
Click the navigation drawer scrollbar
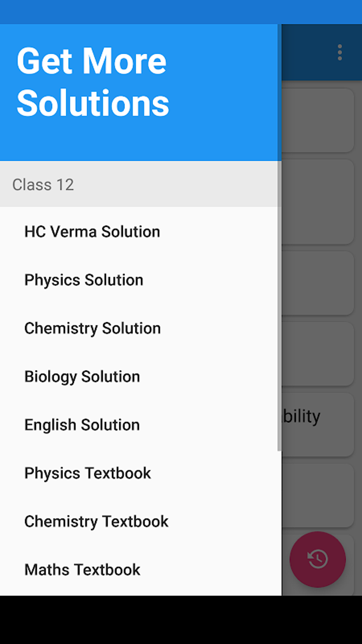pyautogui.click(x=279, y=305)
